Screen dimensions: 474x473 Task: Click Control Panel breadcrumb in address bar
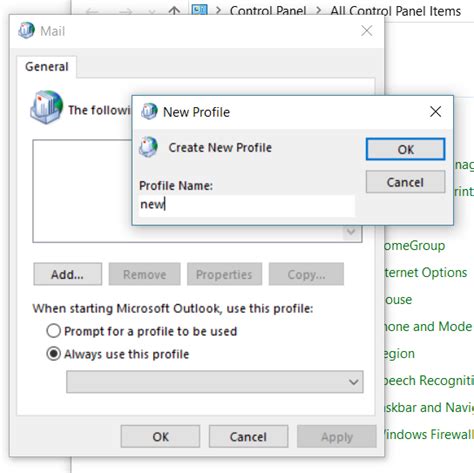(x=268, y=11)
